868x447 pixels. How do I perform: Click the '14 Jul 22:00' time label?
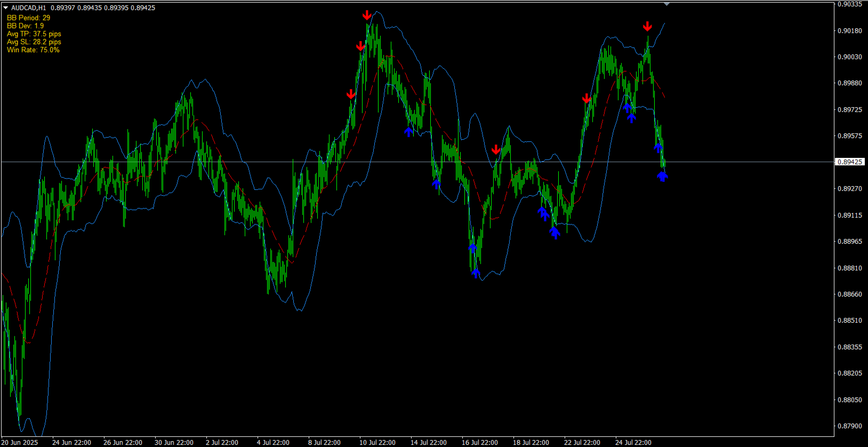pyautogui.click(x=429, y=442)
